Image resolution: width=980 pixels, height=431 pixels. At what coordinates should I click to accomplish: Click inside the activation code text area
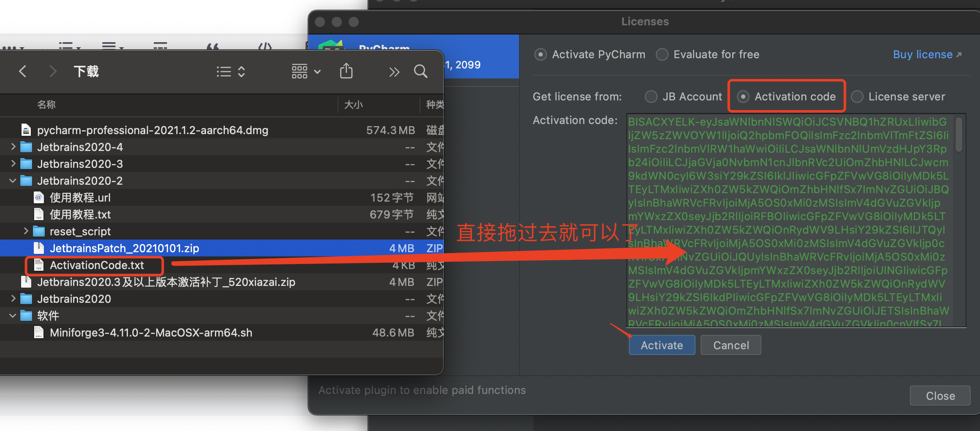793,219
